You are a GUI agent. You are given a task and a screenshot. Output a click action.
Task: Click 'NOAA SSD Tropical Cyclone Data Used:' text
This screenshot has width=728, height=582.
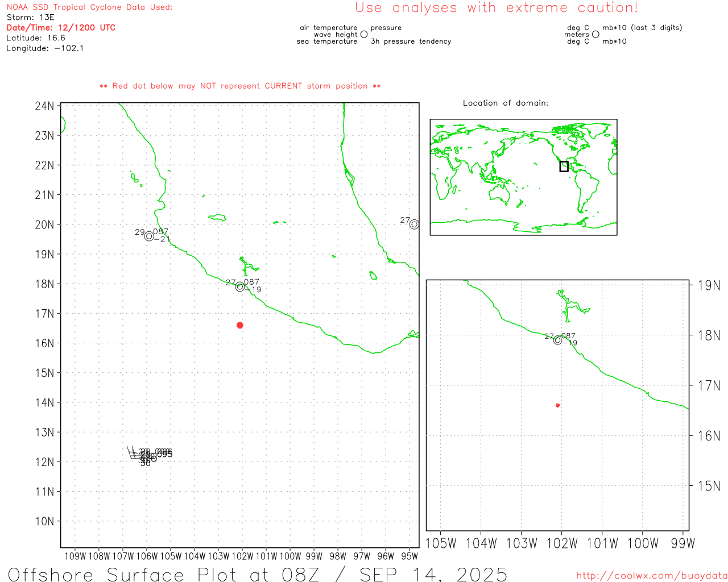[89, 7]
